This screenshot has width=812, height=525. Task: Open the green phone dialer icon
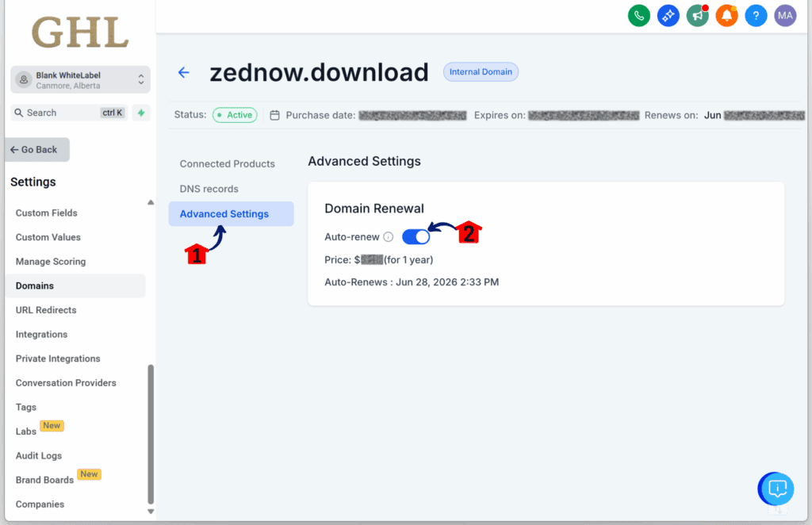pyautogui.click(x=638, y=16)
